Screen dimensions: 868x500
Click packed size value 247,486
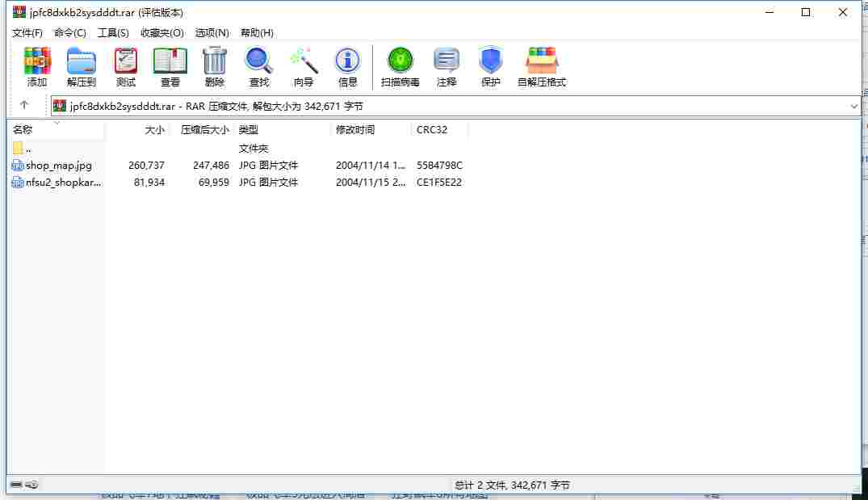[x=211, y=166]
